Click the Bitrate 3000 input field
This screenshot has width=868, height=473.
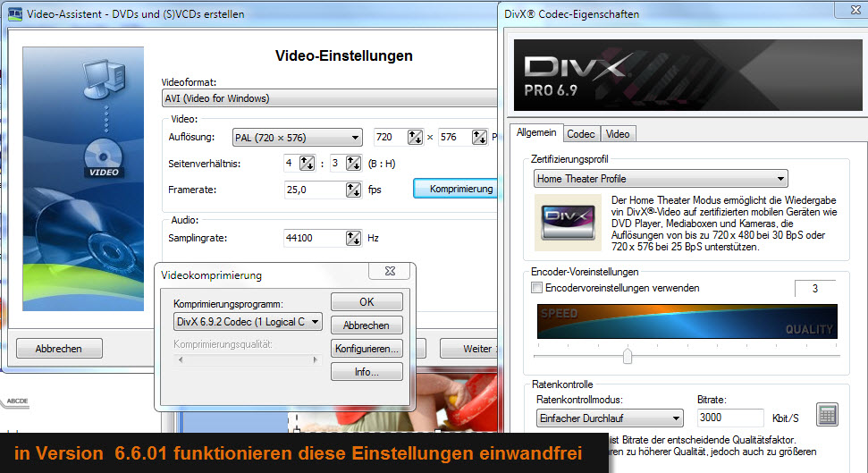730,418
